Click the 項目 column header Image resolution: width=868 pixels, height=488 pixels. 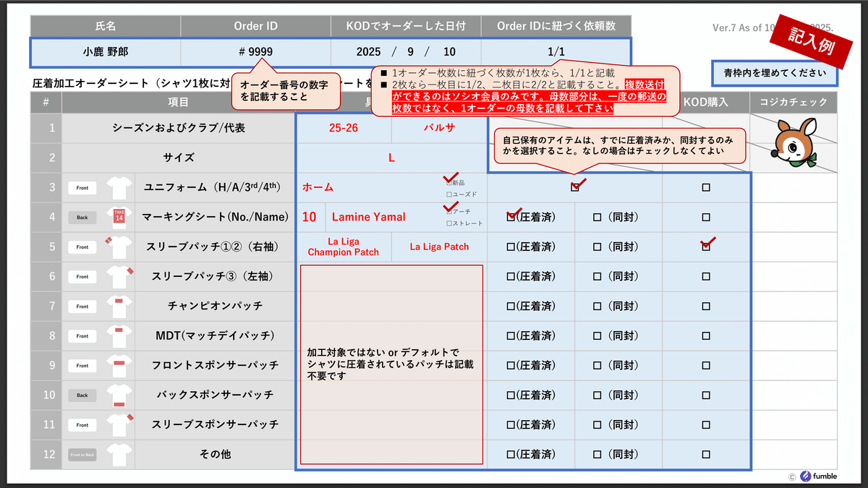click(x=178, y=103)
